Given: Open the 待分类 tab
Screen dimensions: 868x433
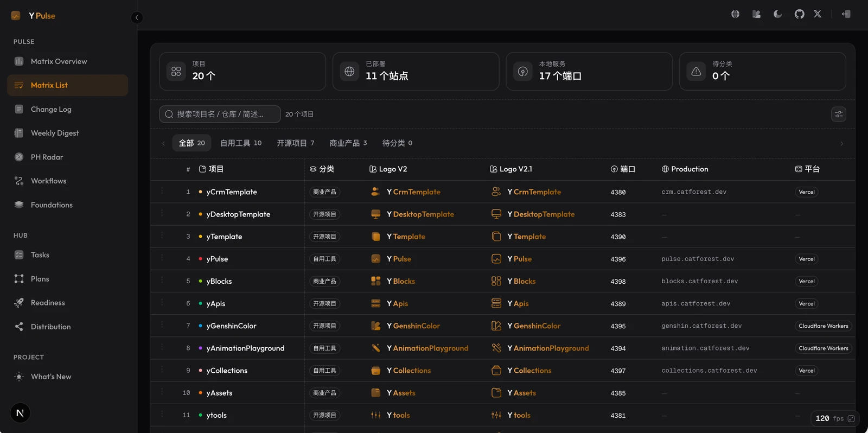Looking at the screenshot, I should (x=397, y=143).
